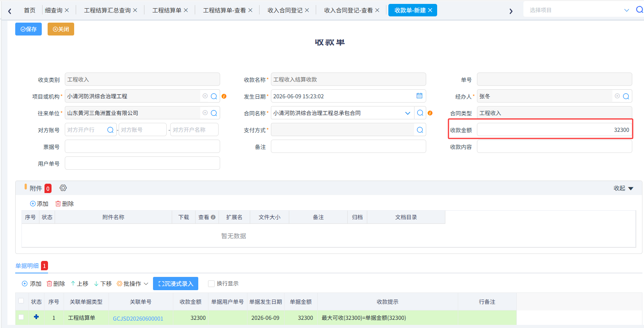The image size is (644, 328).
Task: Click the search icon next to 合同名称
Action: (x=420, y=113)
